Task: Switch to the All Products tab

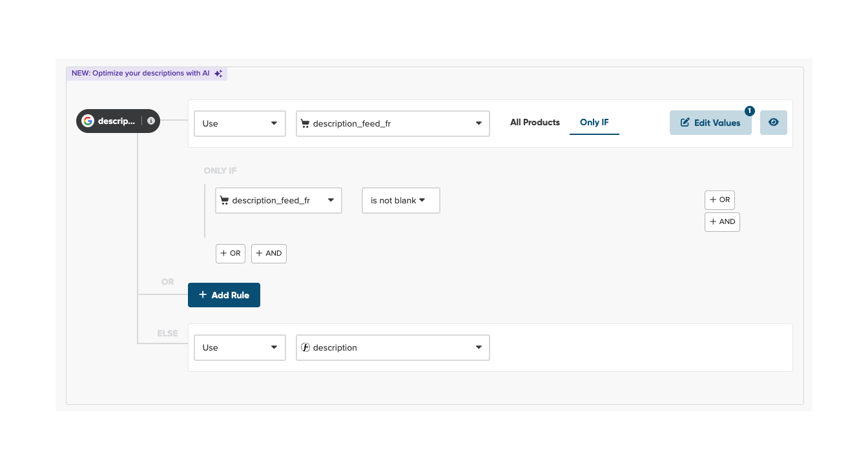Action: click(535, 123)
